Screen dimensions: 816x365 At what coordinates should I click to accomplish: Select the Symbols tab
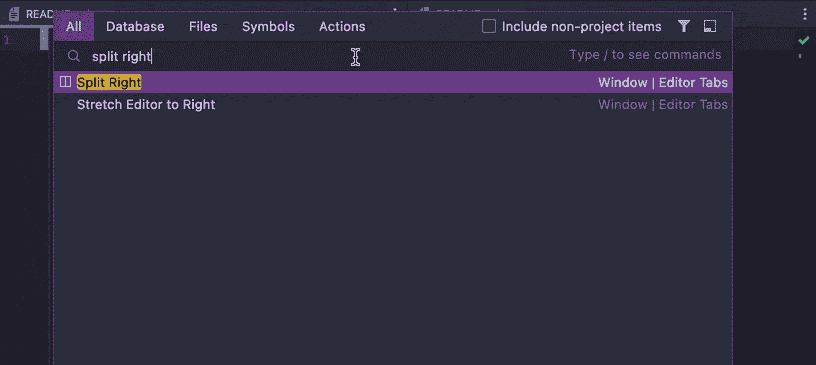[269, 27]
